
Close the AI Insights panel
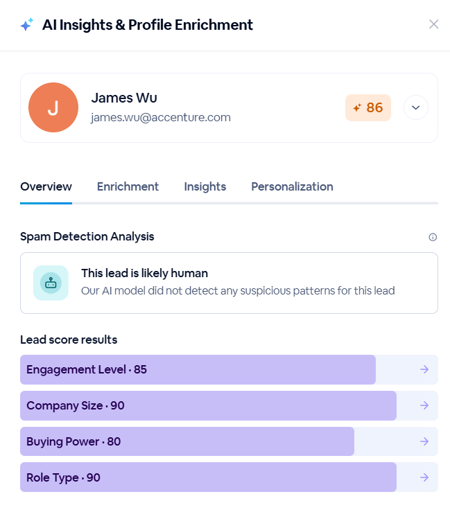(433, 24)
